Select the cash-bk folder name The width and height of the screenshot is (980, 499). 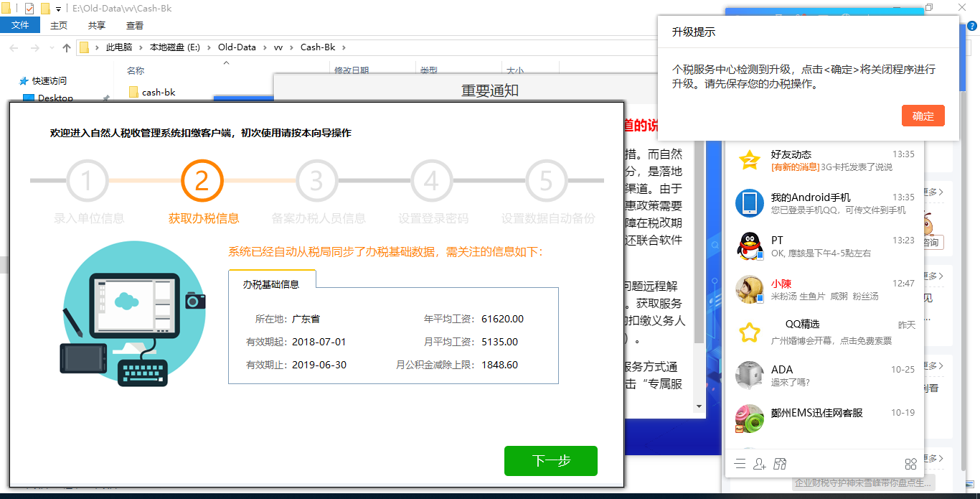pos(159,92)
